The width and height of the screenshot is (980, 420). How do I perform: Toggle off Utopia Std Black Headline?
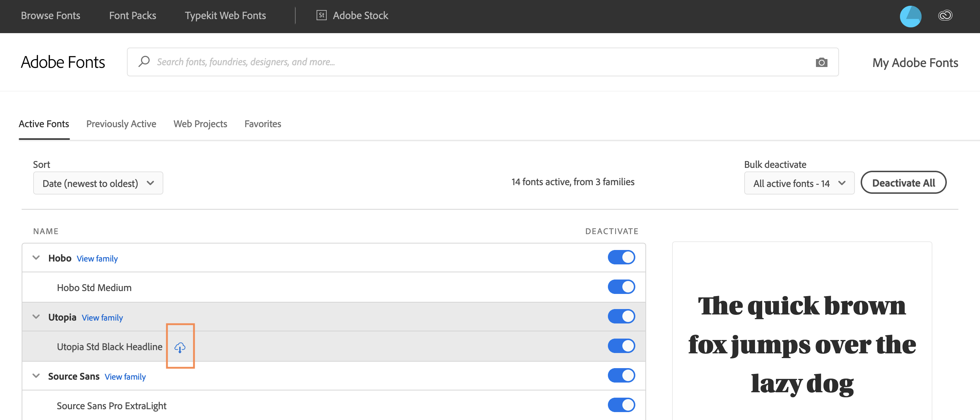click(621, 346)
